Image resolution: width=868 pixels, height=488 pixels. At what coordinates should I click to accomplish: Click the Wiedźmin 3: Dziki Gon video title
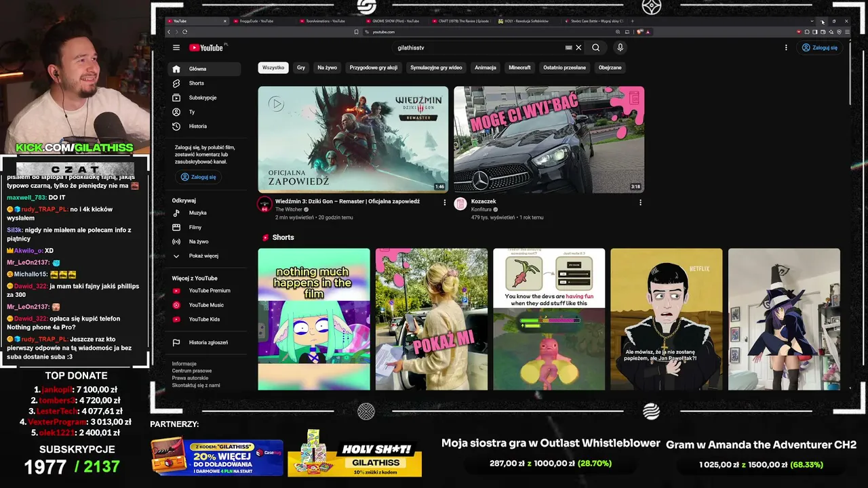347,201
